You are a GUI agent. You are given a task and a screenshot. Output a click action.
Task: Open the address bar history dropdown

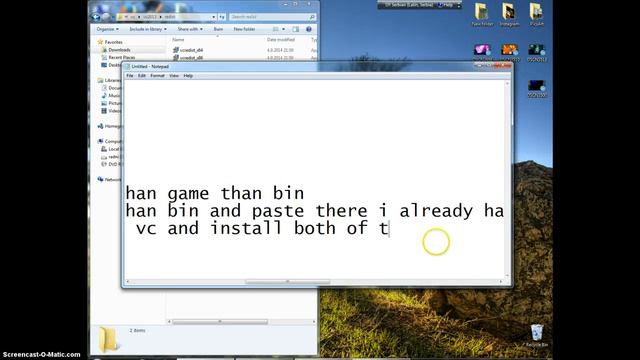(x=213, y=17)
